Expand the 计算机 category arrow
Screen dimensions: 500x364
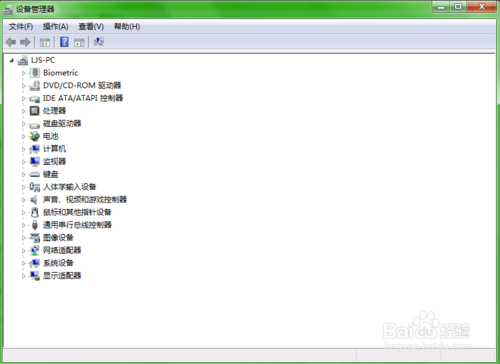point(24,149)
